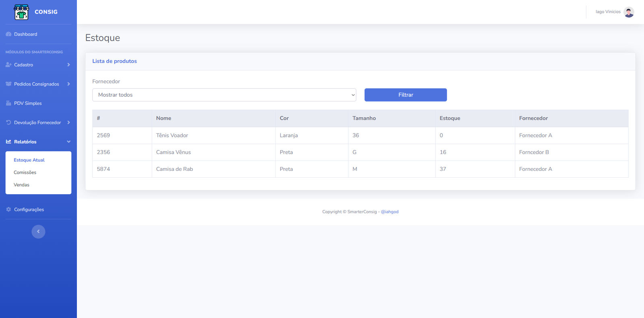Expand the Pedidos Consignados chevron

(69, 84)
